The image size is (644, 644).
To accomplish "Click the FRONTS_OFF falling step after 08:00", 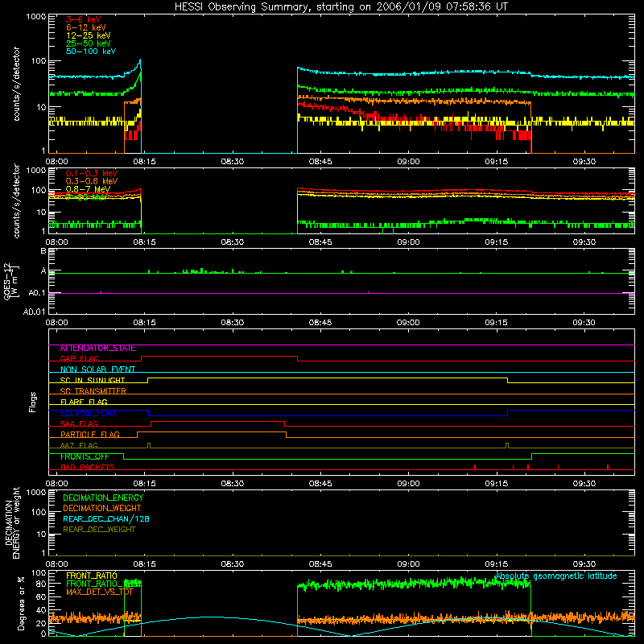I will point(124,456).
